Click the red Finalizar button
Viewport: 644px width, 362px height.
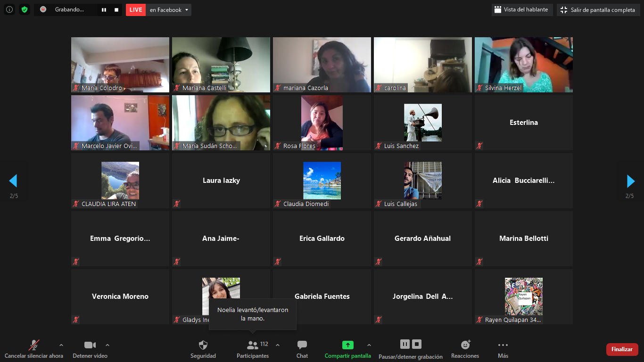pyautogui.click(x=622, y=349)
